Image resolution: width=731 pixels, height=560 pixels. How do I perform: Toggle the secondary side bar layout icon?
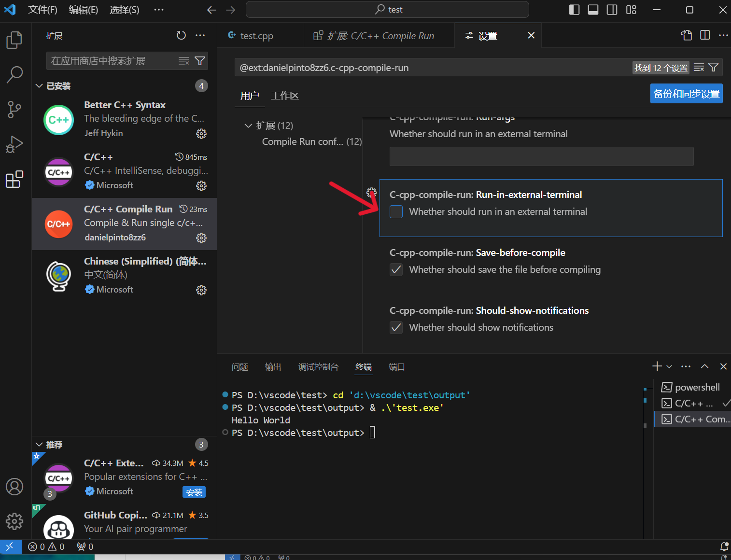pos(612,10)
